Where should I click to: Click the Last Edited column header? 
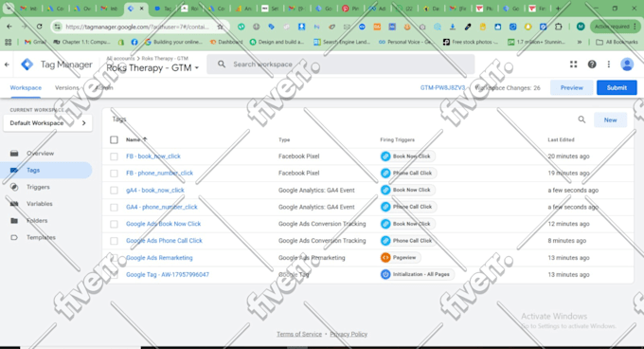pyautogui.click(x=561, y=139)
